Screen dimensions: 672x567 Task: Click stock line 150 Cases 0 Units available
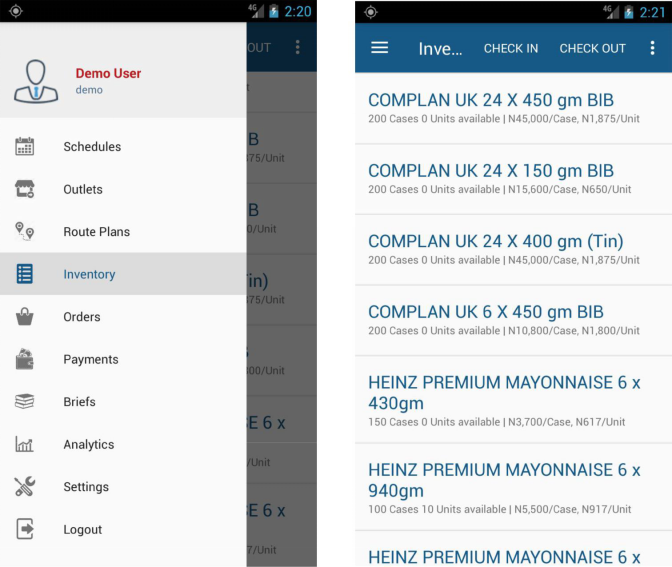[x=434, y=422]
